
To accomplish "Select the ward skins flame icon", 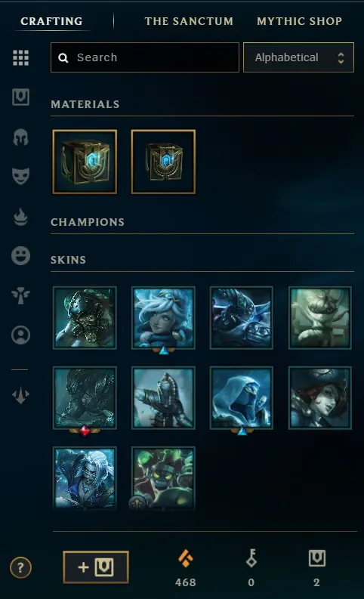I will [x=20, y=217].
